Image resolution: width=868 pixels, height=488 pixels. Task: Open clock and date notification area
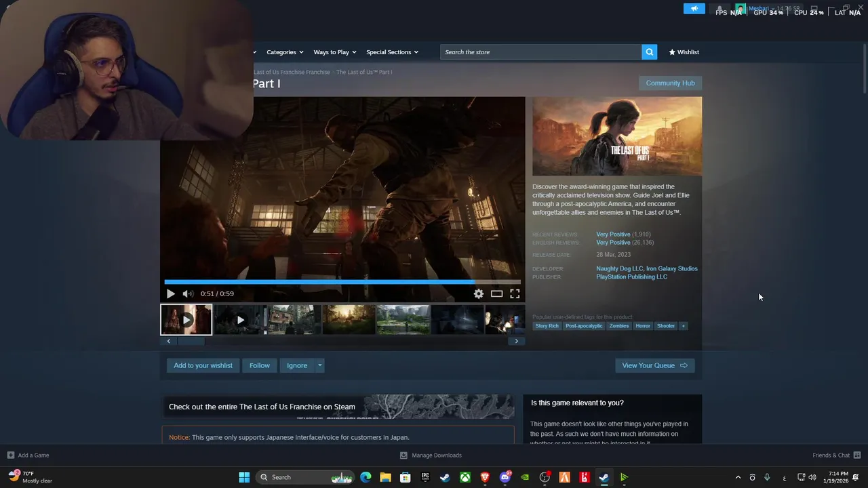pos(838,477)
